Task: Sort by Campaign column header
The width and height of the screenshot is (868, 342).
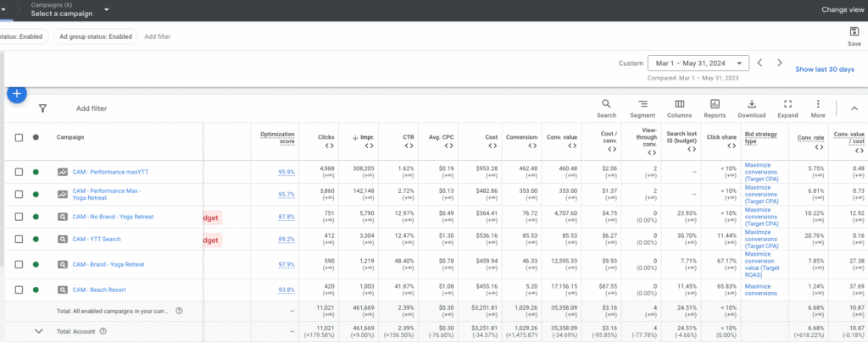Action: [x=70, y=137]
